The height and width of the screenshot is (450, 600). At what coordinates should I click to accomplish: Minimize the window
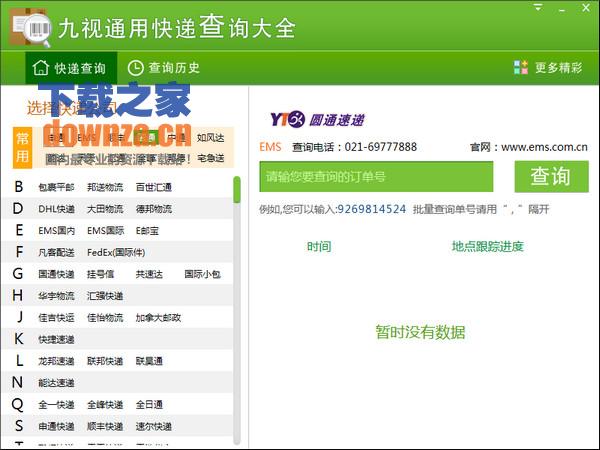(x=562, y=8)
